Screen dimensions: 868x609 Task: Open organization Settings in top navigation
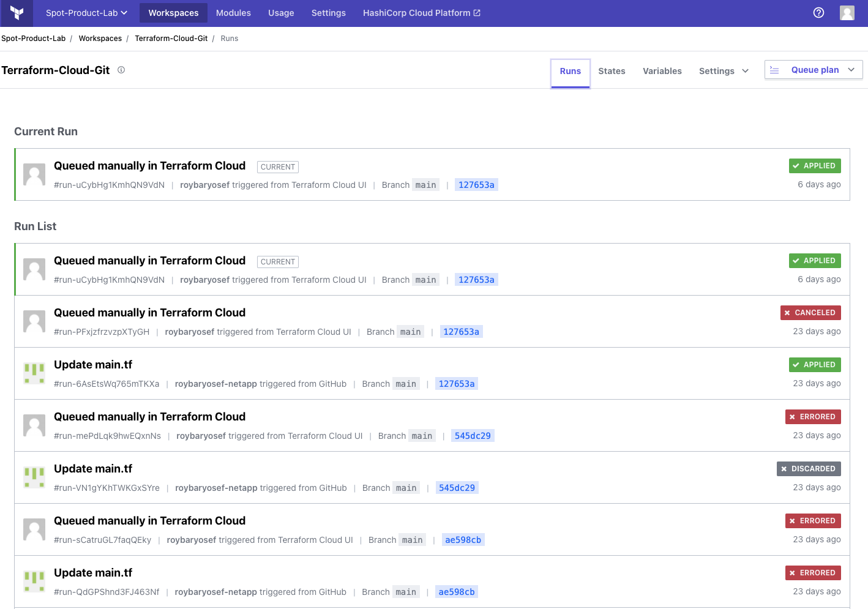pyautogui.click(x=329, y=13)
